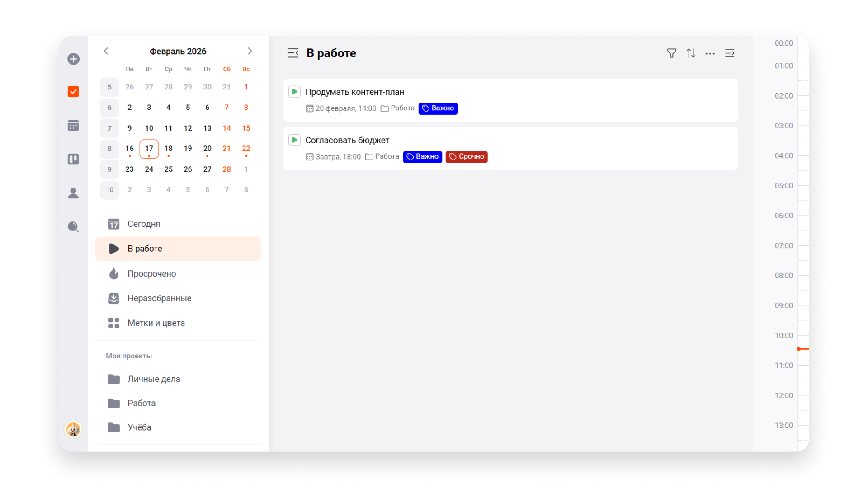Click the plus add-task icon
Image resolution: width=868 pixels, height=488 pixels.
click(x=73, y=59)
